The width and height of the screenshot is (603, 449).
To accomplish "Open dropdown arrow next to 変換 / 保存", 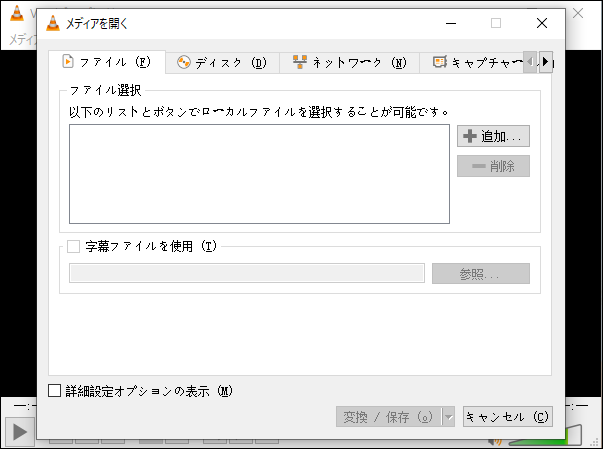I will [x=448, y=417].
